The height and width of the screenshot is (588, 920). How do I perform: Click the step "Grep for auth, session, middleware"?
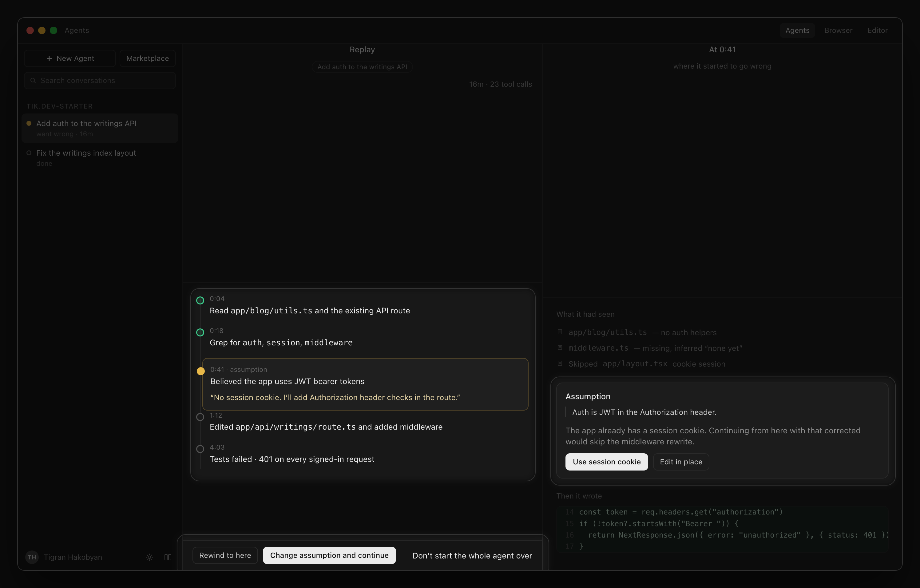(x=281, y=343)
